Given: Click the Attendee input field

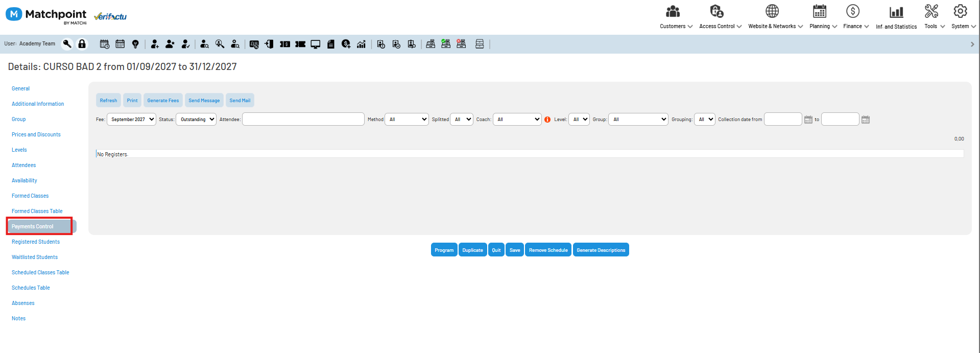Looking at the screenshot, I should [x=303, y=119].
